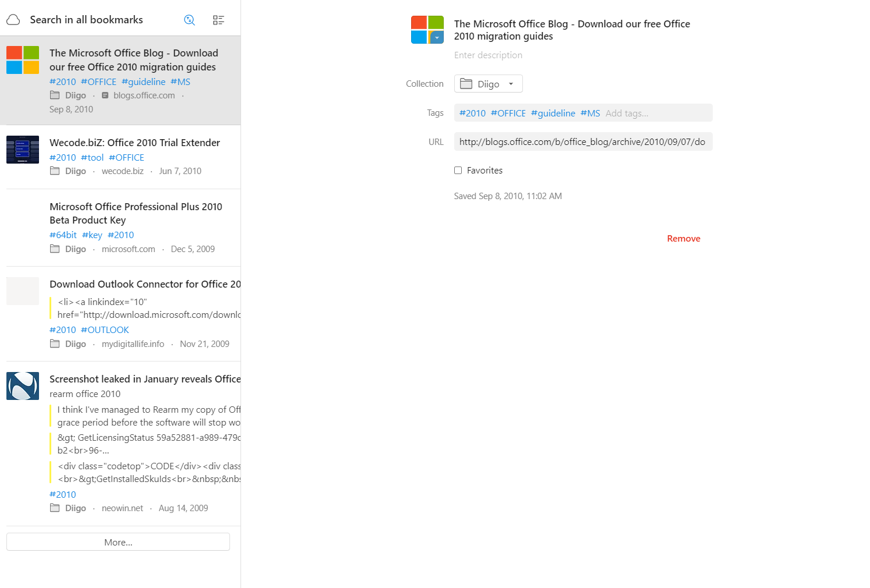
Task: Click blogs.office.com domain text
Action: click(x=144, y=95)
